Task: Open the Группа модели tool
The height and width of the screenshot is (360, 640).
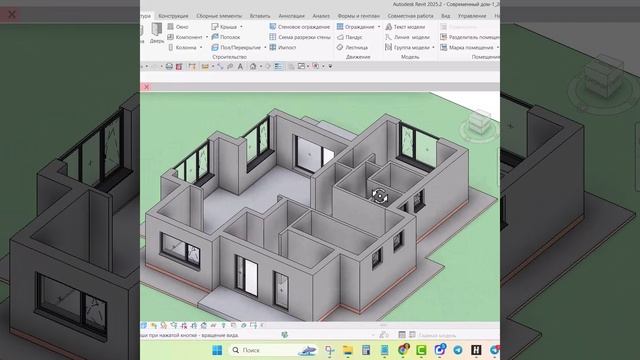Action: (x=407, y=47)
